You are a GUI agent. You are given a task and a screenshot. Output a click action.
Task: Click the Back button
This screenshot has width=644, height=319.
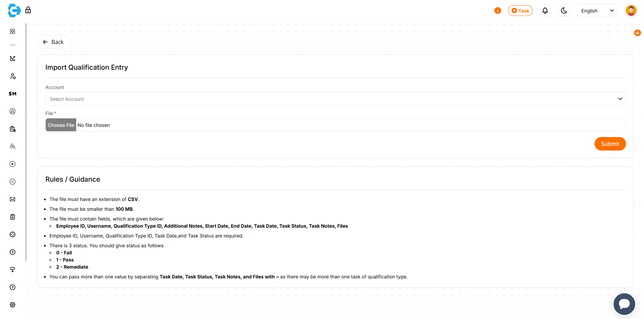tap(54, 42)
